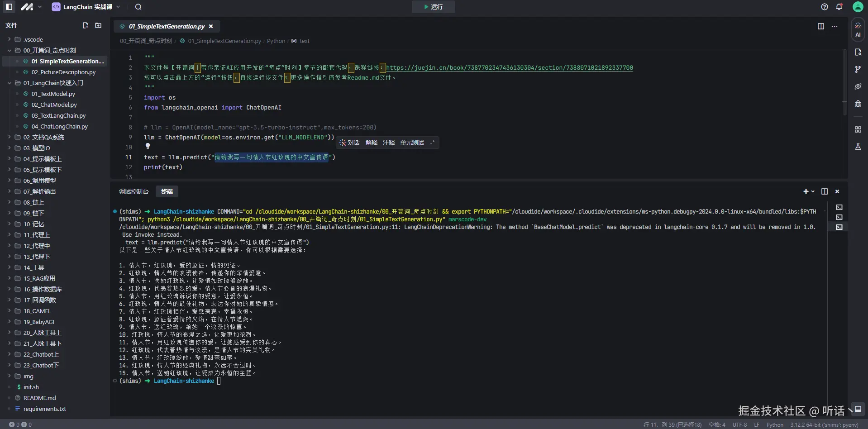868x429 pixels.
Task: Open the notifications bell icon
Action: (839, 7)
